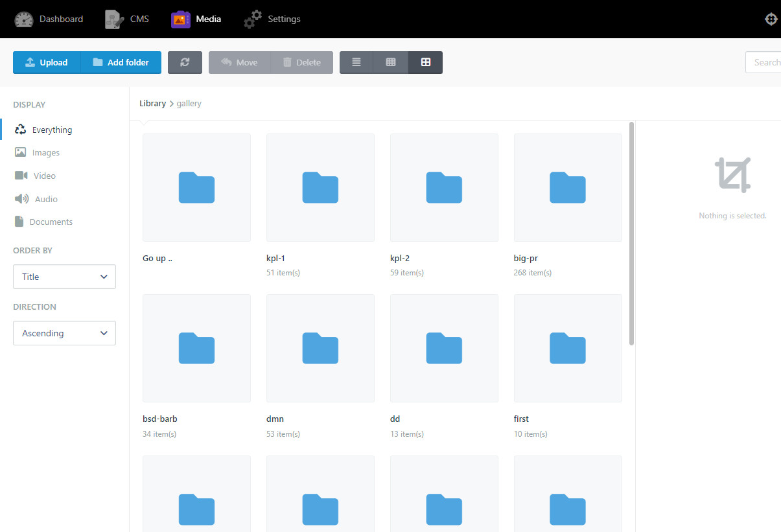Open the kpl-2 folder thumbnail
Viewport: 781px width, 532px height.
point(444,187)
